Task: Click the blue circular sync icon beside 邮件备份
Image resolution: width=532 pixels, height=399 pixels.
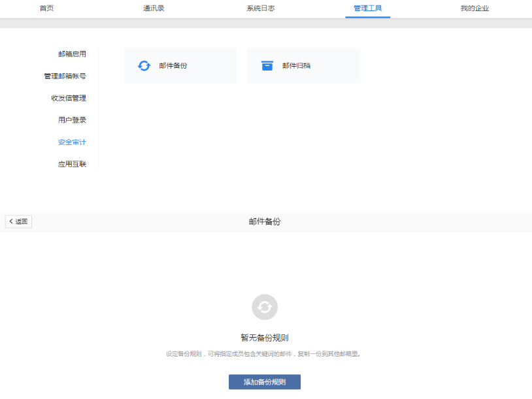Action: (x=143, y=65)
